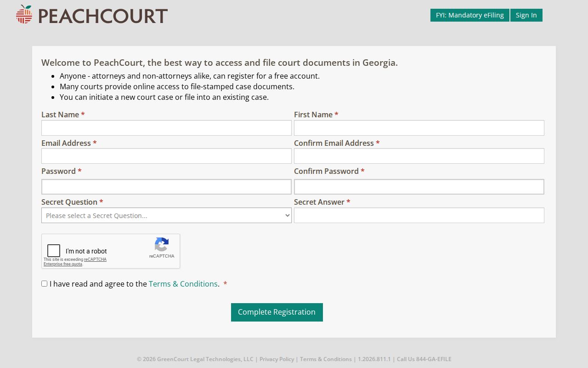This screenshot has height=368, width=588.
Task: Open the Terms & Conditions link beside checkbox
Action: [183, 284]
